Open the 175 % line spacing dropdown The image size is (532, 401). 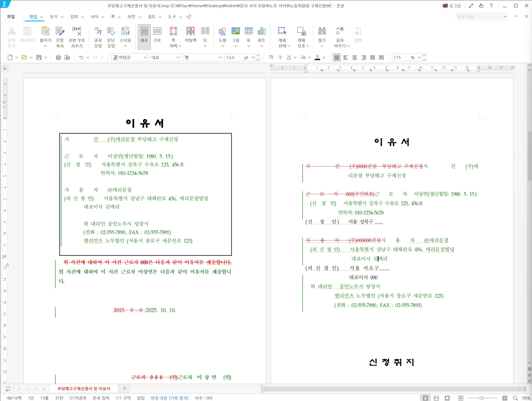(x=419, y=57)
